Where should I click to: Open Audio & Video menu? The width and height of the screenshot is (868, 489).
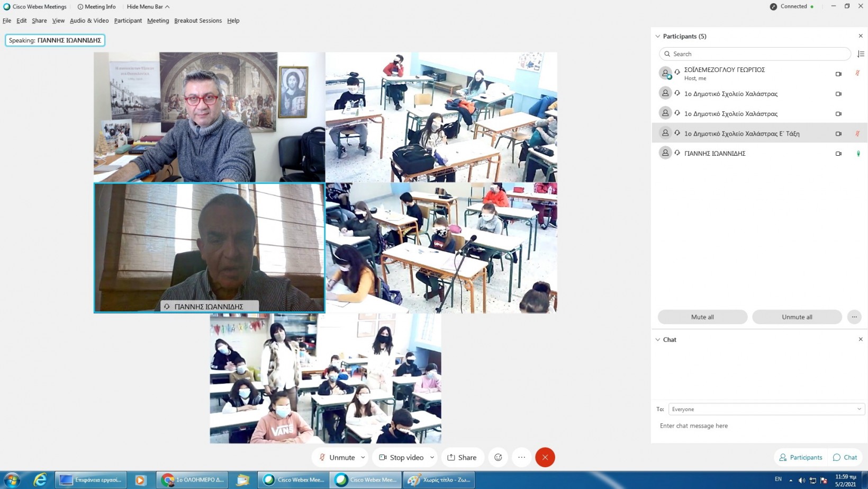tap(89, 21)
